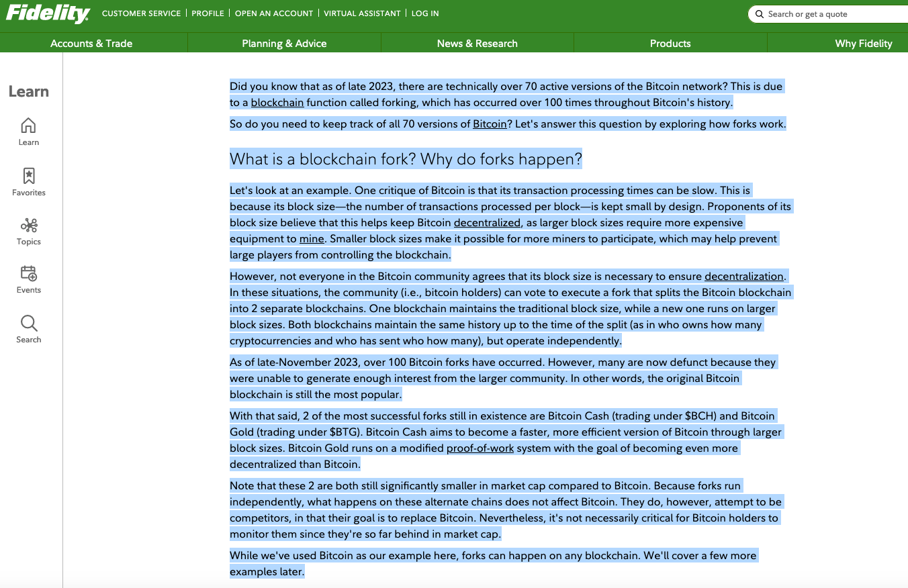908x588 pixels.
Task: Open the Topics icon in sidebar
Action: pyautogui.click(x=29, y=225)
